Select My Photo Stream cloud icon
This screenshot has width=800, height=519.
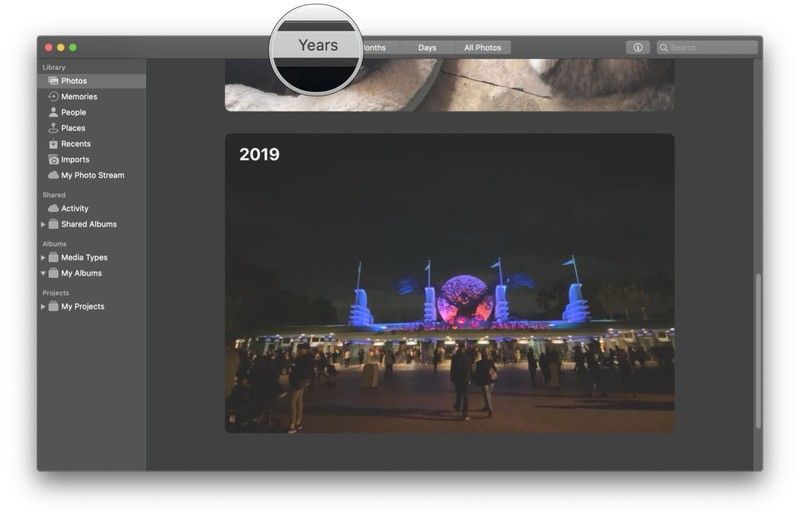click(x=53, y=175)
